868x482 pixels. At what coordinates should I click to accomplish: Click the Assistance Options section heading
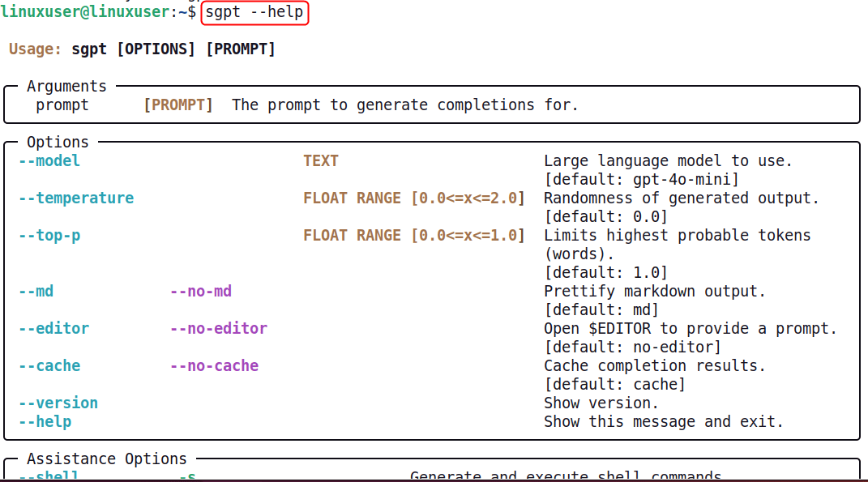click(x=106, y=459)
